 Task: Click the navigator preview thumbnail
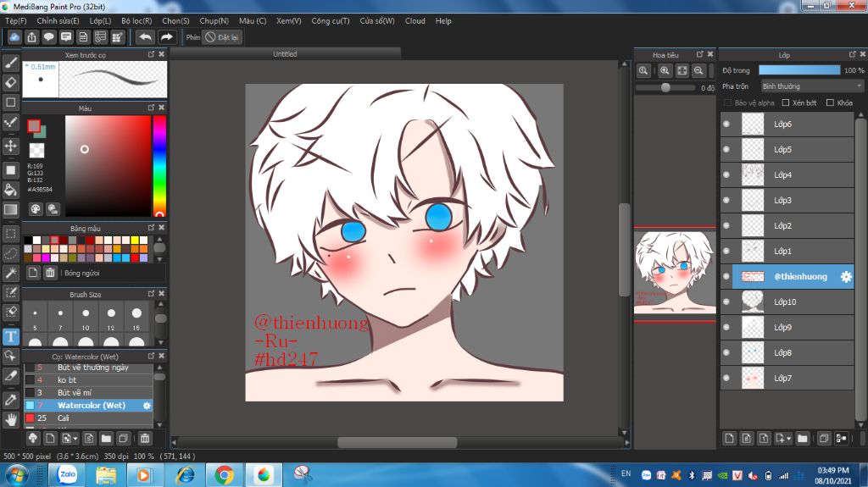click(675, 272)
